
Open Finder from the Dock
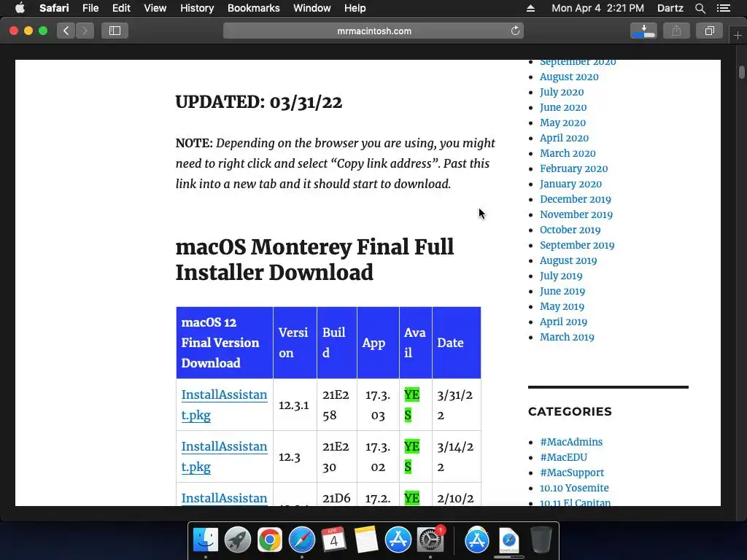pos(206,540)
